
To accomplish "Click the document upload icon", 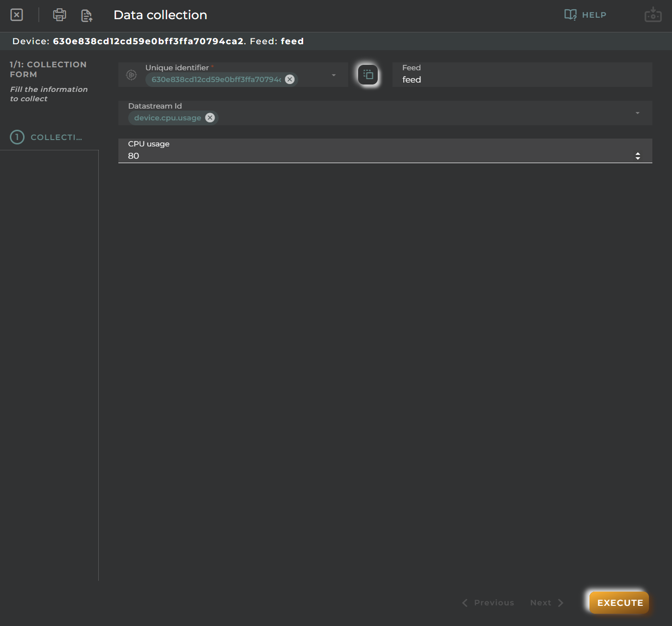I will (87, 15).
